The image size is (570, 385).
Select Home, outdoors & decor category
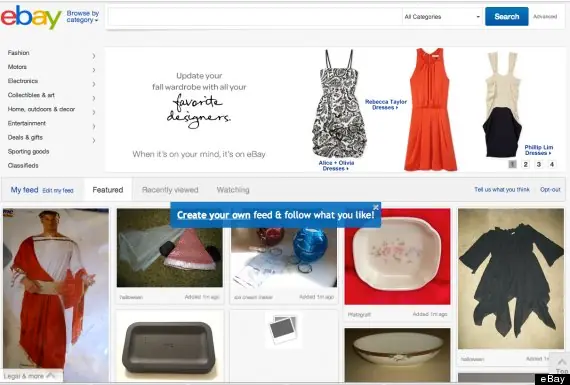coord(41,109)
